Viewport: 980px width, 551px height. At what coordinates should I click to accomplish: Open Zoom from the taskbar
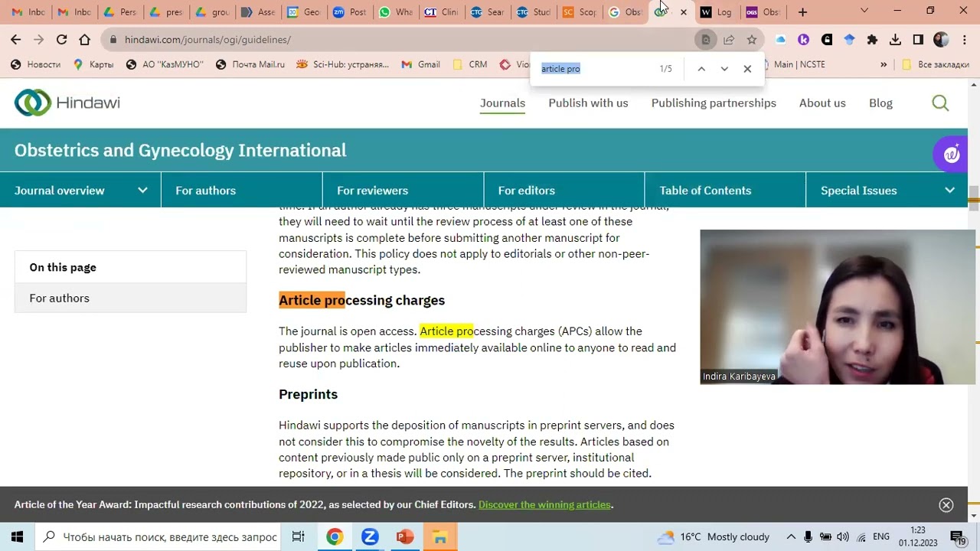pyautogui.click(x=370, y=537)
